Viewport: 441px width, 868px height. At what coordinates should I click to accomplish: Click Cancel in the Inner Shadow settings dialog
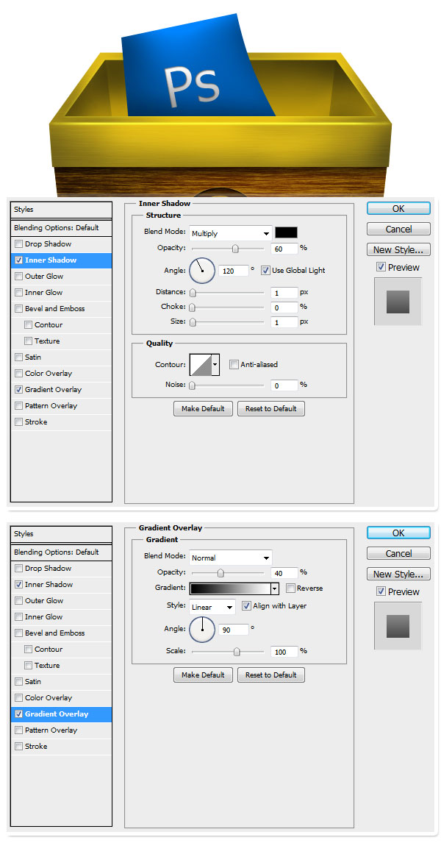coord(398,230)
